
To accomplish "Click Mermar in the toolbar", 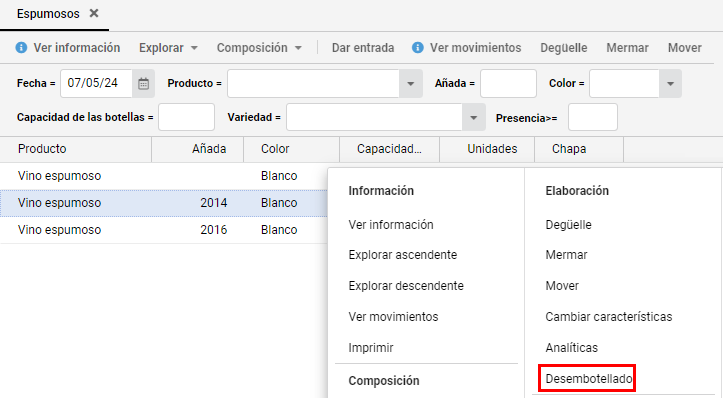I will click(x=627, y=48).
